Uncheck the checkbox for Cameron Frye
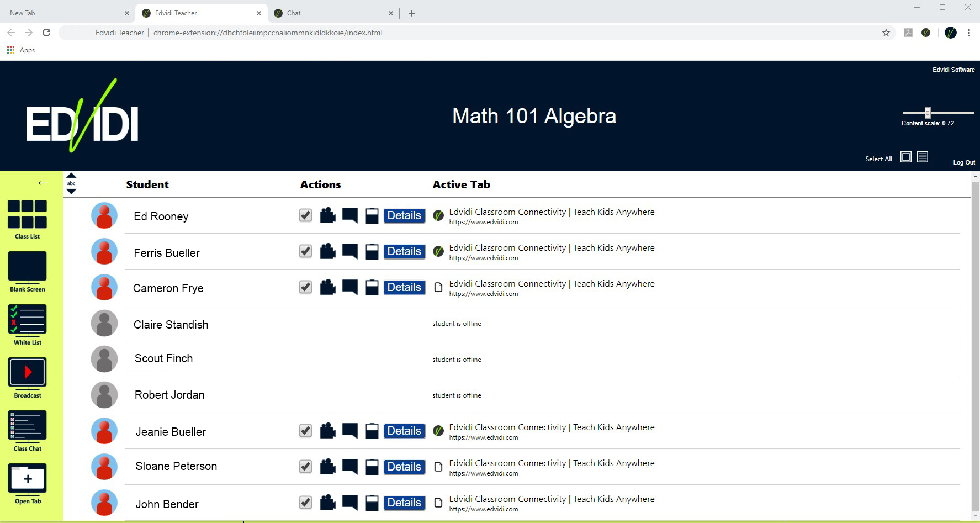The image size is (980, 523). click(305, 287)
